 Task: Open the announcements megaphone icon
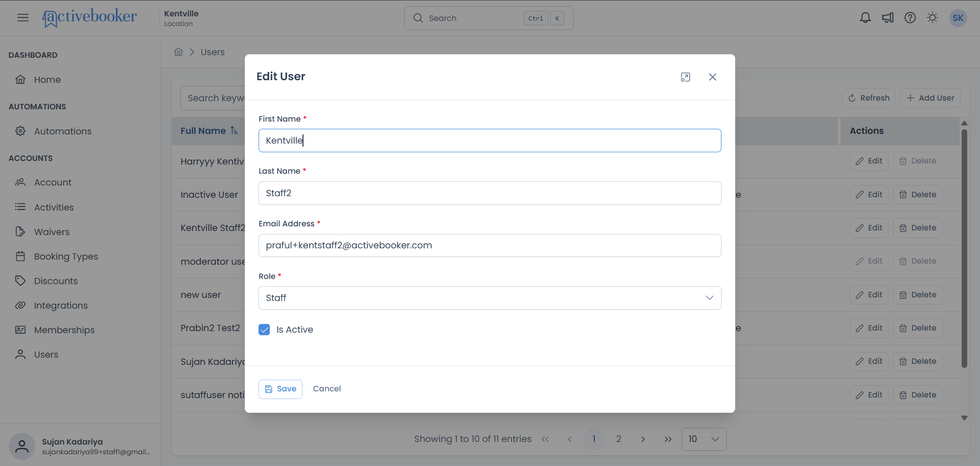(x=888, y=18)
